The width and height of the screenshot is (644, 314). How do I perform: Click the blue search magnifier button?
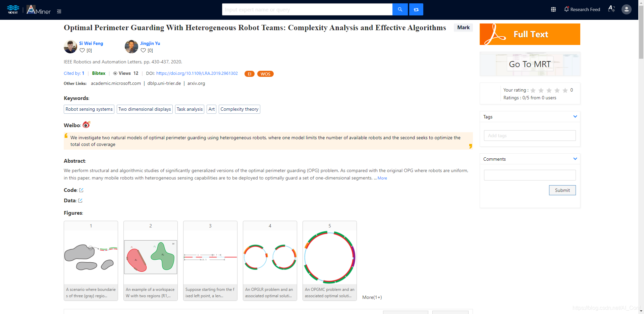tap(400, 9)
